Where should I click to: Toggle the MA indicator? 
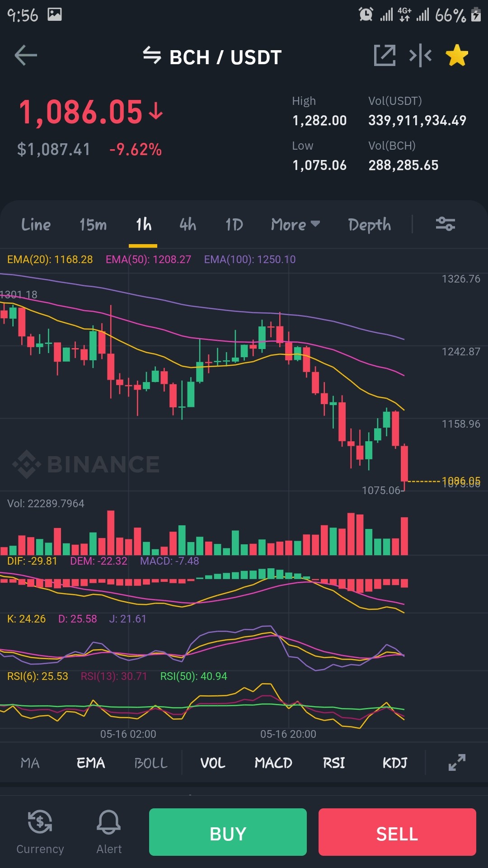click(x=30, y=763)
